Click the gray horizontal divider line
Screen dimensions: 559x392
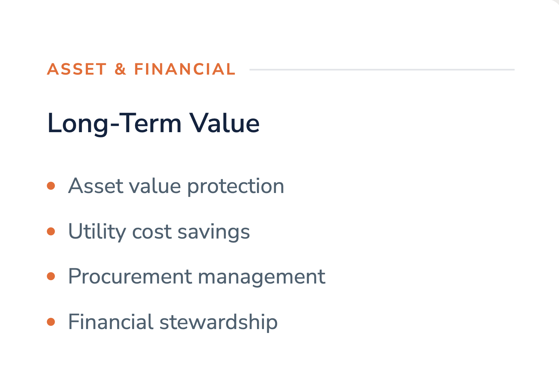[382, 70]
